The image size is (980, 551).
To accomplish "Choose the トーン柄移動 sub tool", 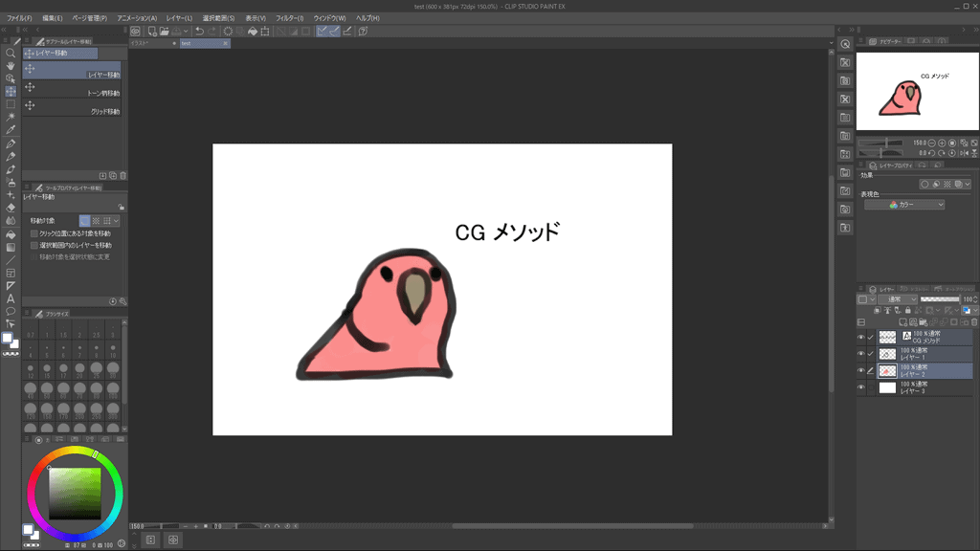I will pos(73,90).
